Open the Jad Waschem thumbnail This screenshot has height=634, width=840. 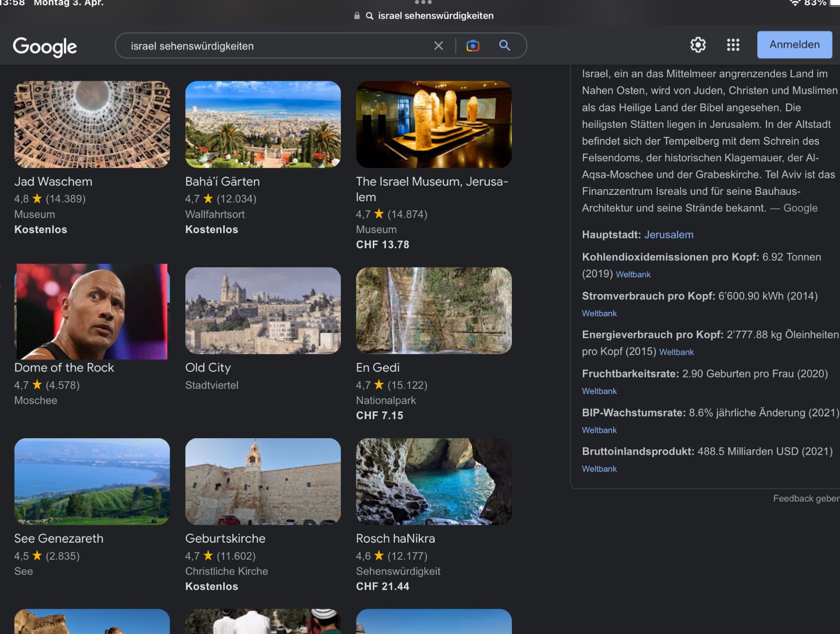[92, 124]
